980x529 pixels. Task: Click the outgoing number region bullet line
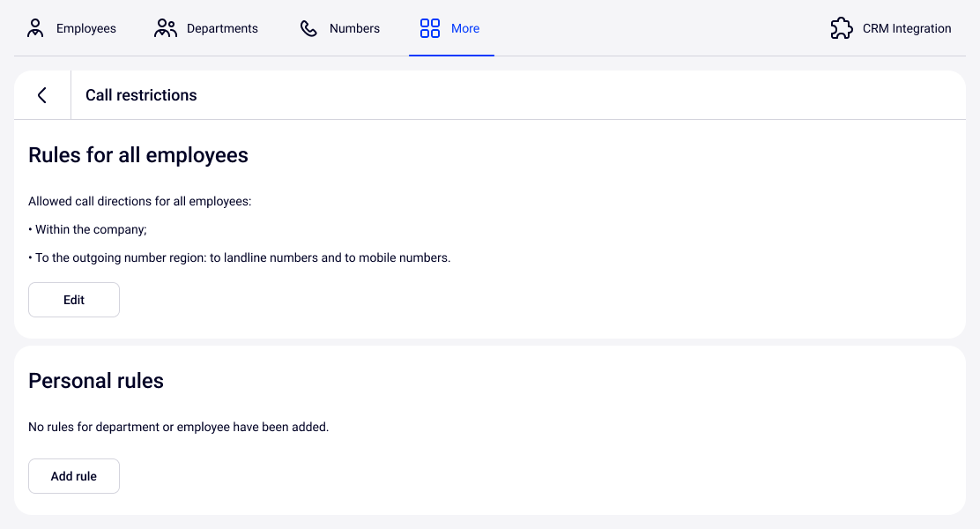tap(240, 257)
